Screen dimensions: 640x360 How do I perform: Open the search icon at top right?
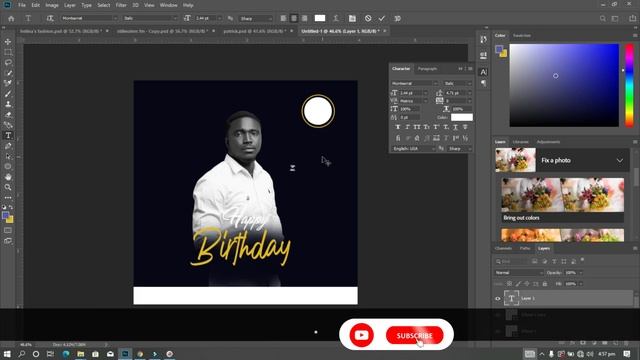click(602, 18)
